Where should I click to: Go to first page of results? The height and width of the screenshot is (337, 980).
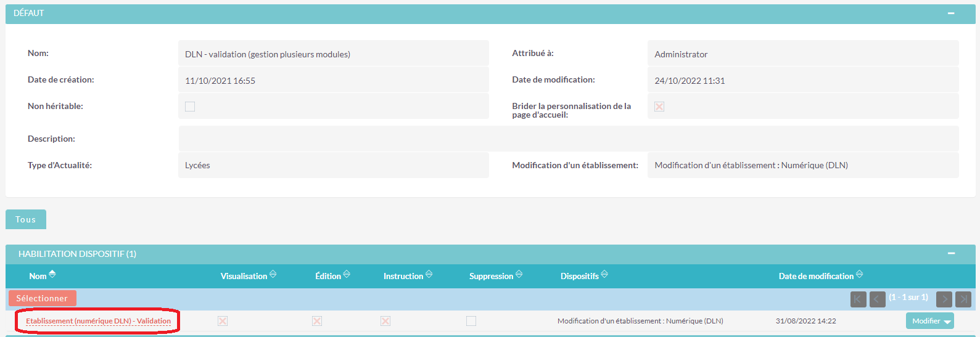[858, 299]
